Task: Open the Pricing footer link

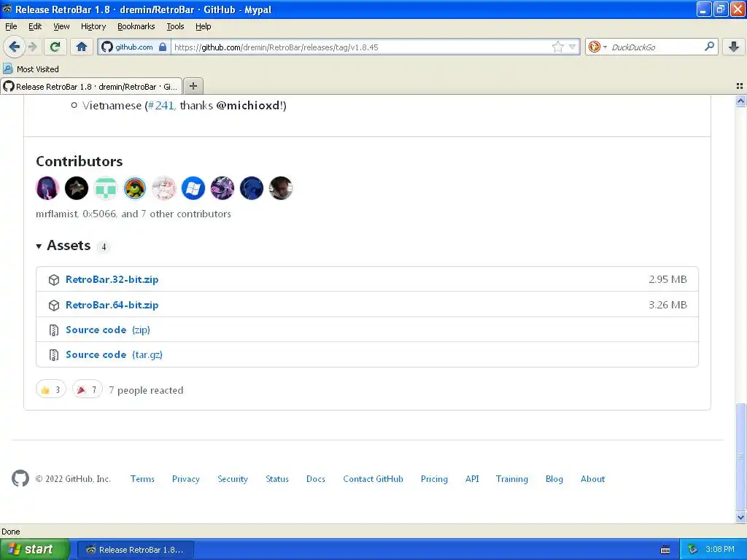Action: (434, 479)
